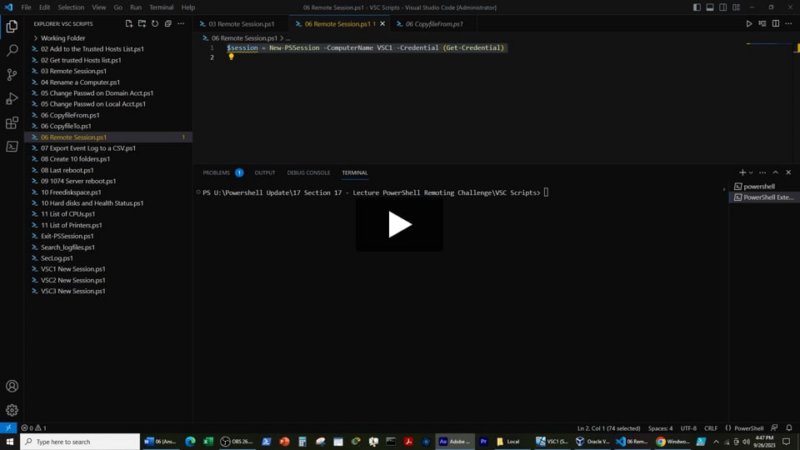Switch to the Problems panel tab
This screenshot has width=800, height=450.
click(x=216, y=173)
